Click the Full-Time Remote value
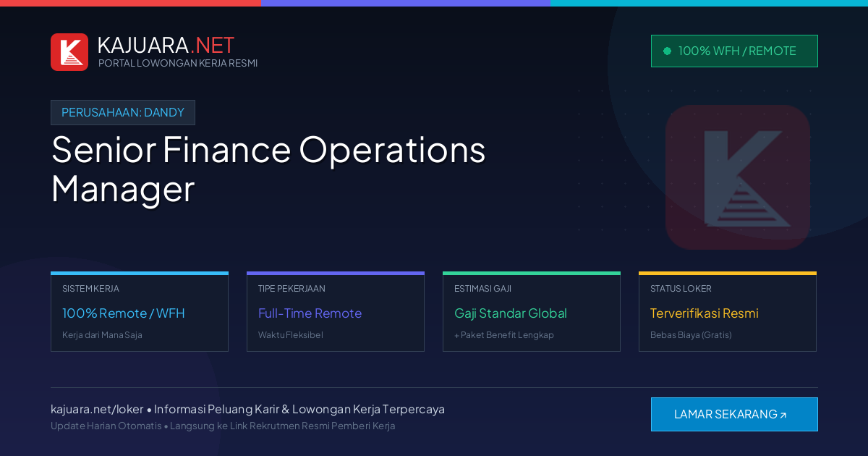The image size is (868, 456). coord(310,313)
